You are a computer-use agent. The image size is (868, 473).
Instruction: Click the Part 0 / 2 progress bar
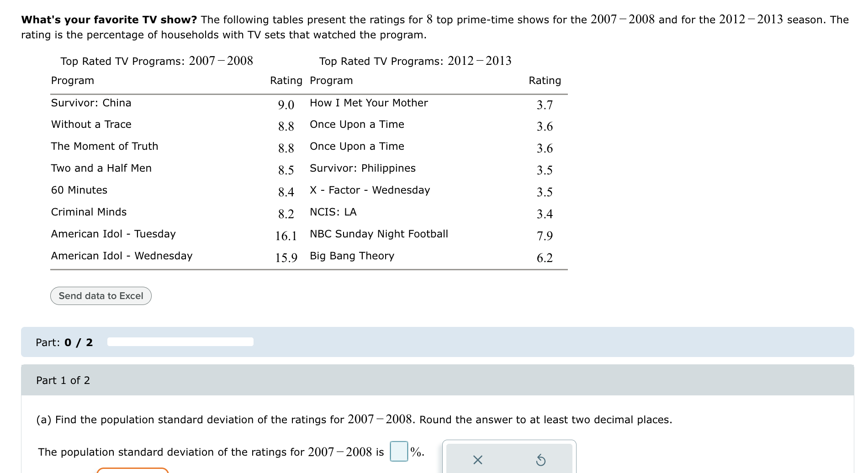(x=180, y=342)
